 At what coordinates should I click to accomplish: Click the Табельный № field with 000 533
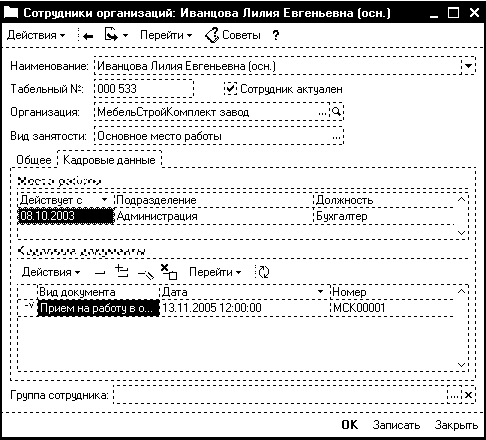(x=144, y=89)
